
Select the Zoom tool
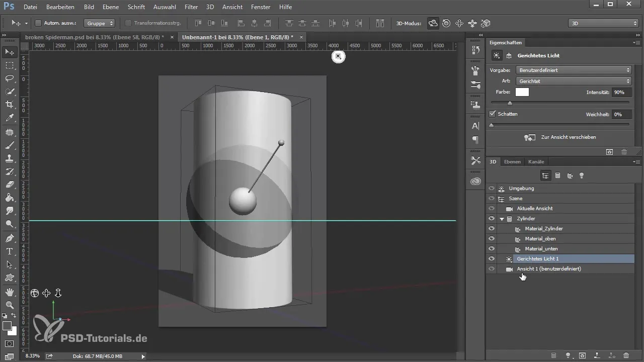(x=10, y=305)
